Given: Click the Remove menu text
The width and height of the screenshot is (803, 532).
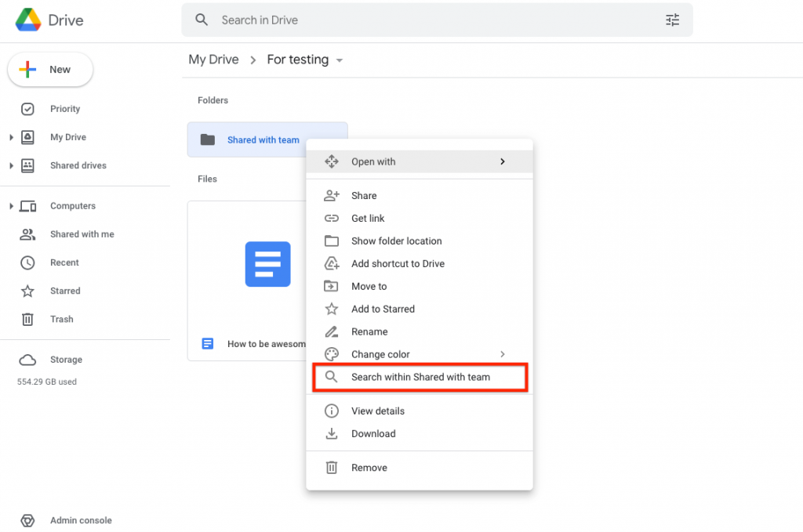Looking at the screenshot, I should click(369, 468).
